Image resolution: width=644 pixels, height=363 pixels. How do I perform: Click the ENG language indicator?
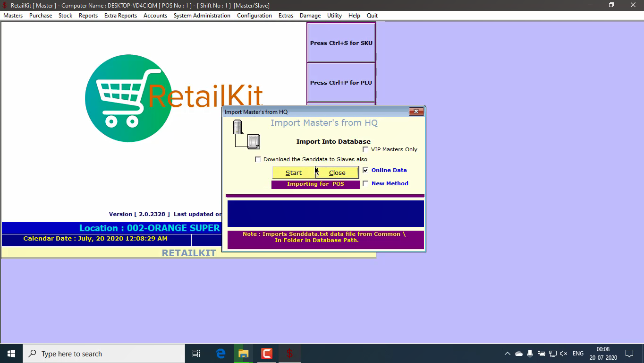pos(578,354)
